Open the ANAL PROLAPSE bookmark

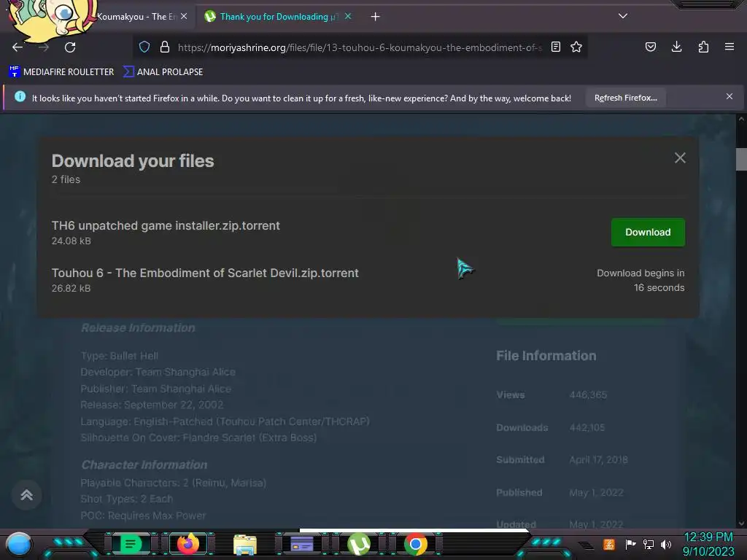pyautogui.click(x=163, y=72)
